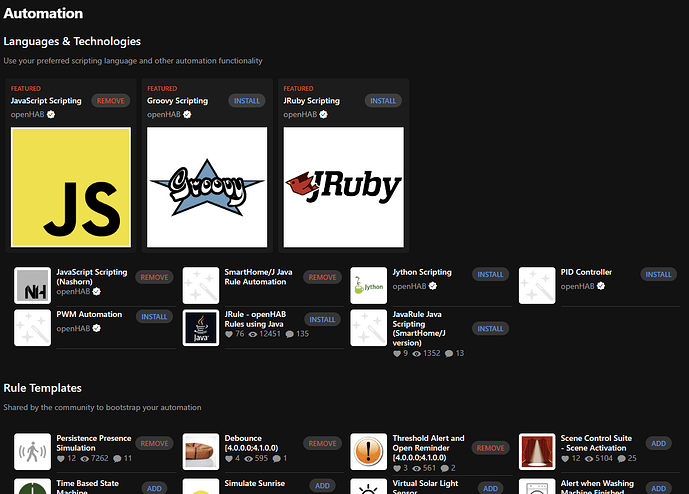Remove Persistence Presence Simulation template

point(154,443)
